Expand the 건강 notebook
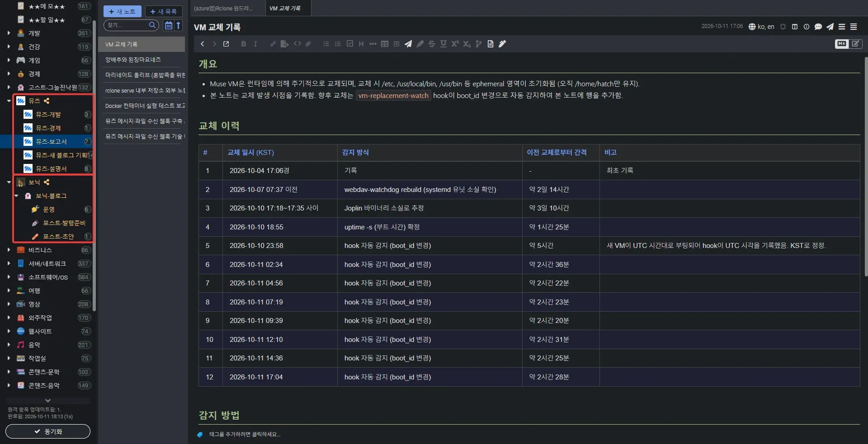This screenshot has width=868, height=444. tap(9, 47)
